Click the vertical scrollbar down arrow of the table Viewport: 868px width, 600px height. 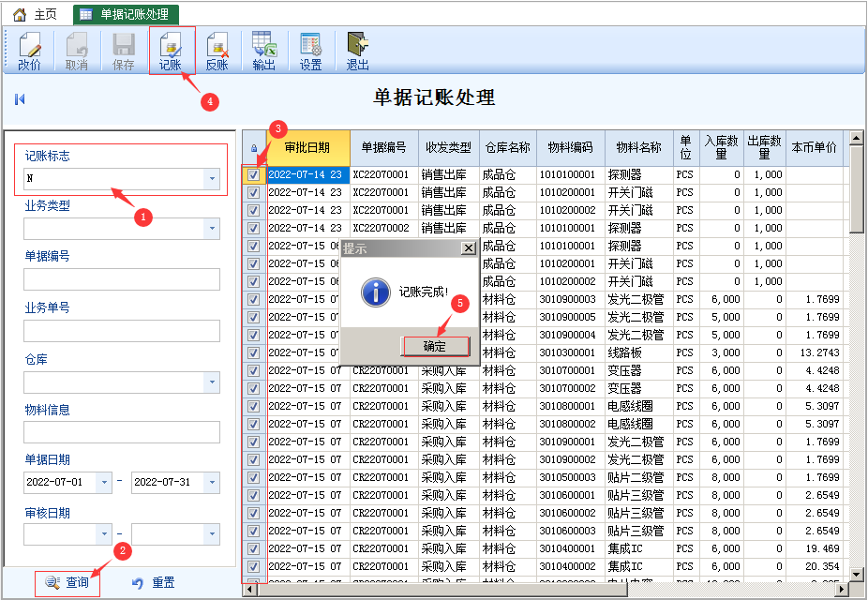(x=857, y=575)
